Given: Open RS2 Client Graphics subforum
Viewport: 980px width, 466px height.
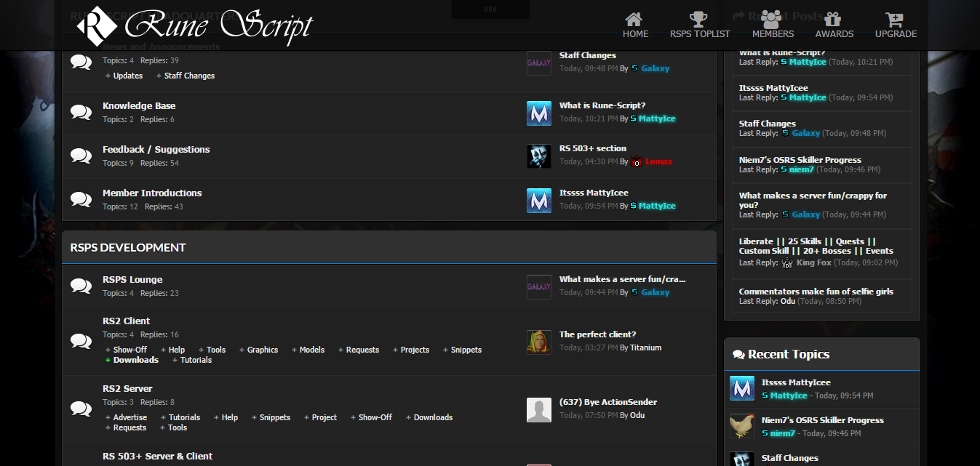Looking at the screenshot, I should coord(263,350).
